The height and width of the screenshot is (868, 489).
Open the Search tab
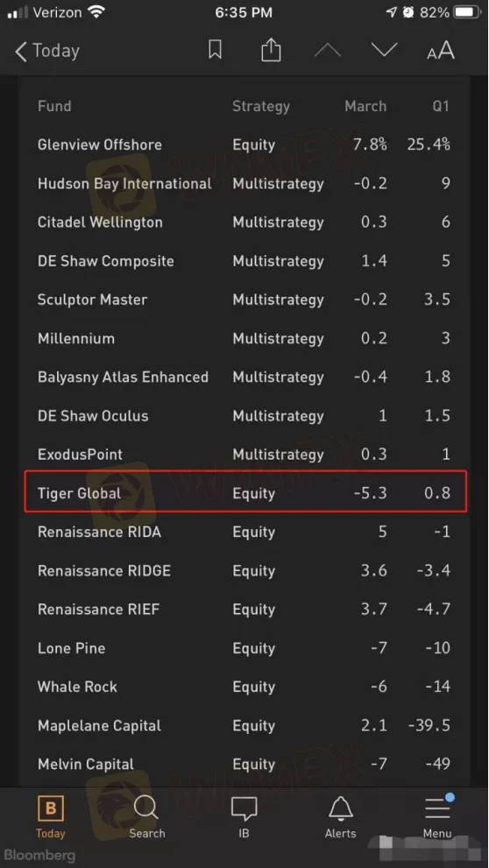pyautogui.click(x=146, y=817)
